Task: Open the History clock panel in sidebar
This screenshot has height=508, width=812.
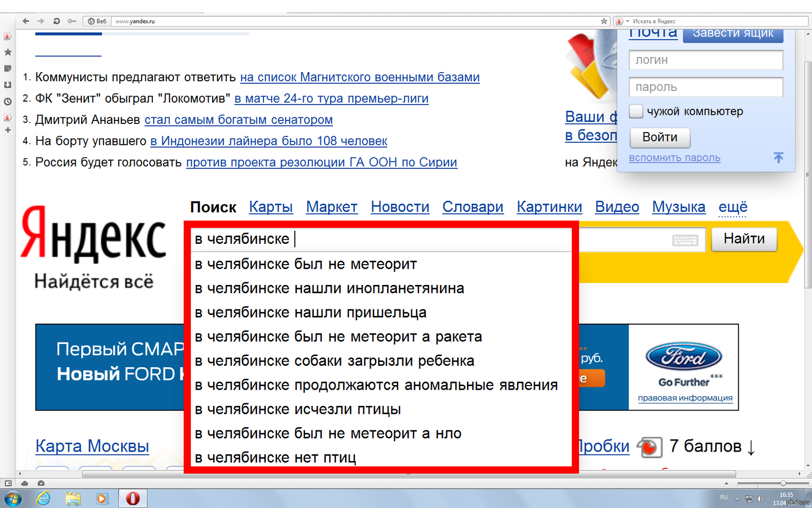Action: tap(8, 101)
